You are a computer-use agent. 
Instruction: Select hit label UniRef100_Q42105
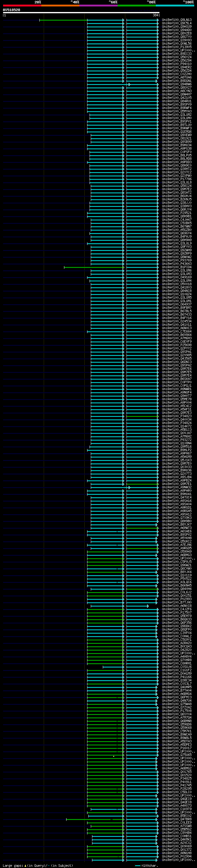click(176, 98)
